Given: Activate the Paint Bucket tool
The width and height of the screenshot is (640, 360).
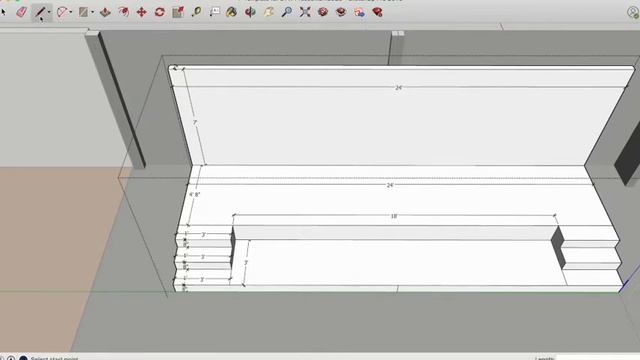Looking at the screenshot, I should click(x=231, y=12).
